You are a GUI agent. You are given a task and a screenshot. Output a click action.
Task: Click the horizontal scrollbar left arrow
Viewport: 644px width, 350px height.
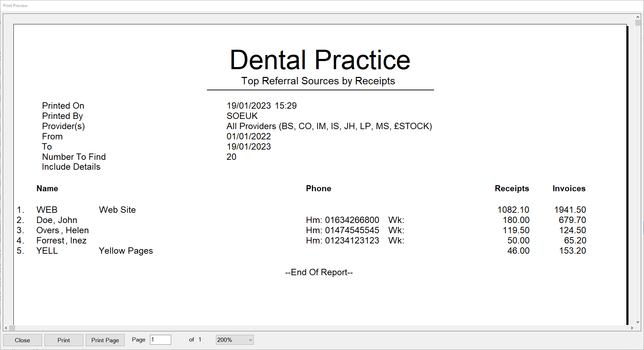point(6,328)
